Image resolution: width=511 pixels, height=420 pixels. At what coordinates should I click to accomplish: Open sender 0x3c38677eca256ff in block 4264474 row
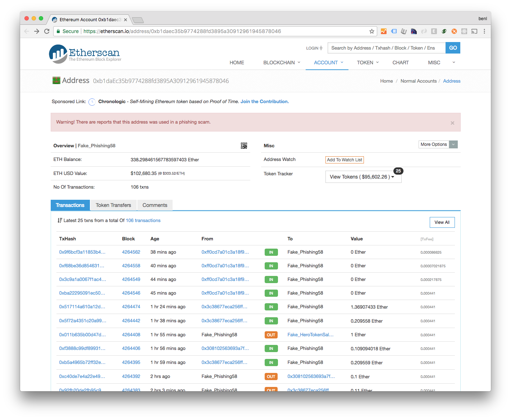tap(224, 307)
